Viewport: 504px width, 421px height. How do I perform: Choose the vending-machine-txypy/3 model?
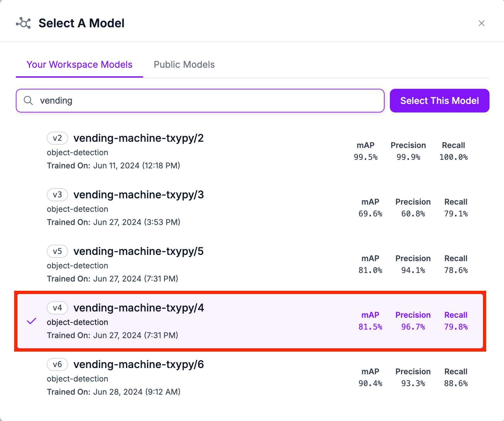pos(139,195)
